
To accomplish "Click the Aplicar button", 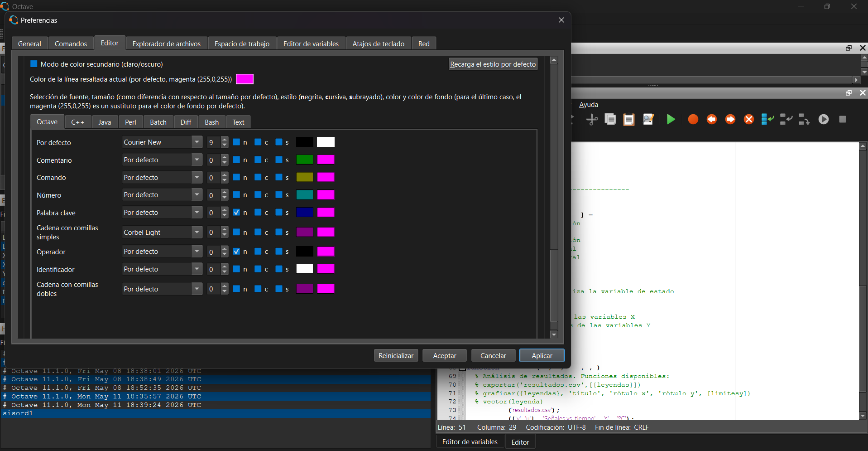I will coord(542,355).
